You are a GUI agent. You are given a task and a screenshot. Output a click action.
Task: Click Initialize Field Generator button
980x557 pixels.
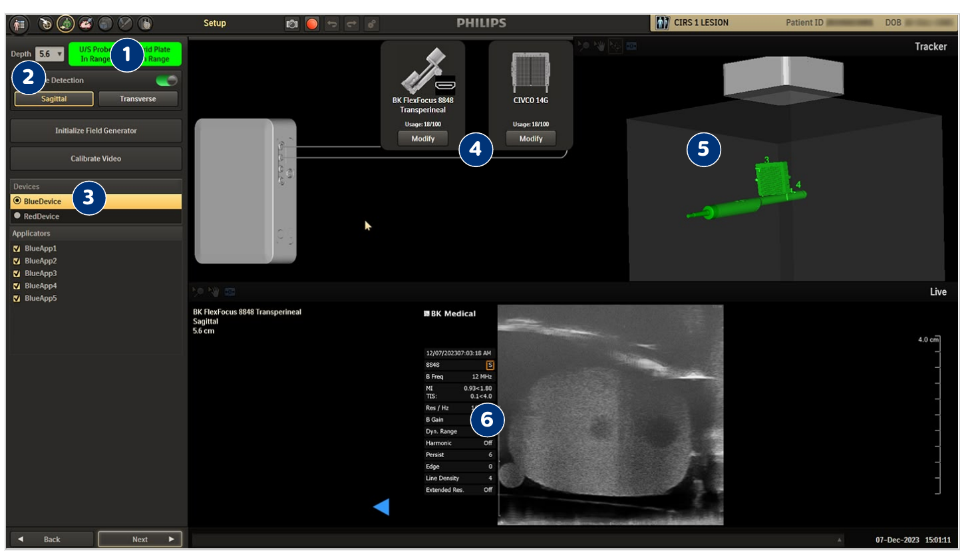pyautogui.click(x=96, y=130)
